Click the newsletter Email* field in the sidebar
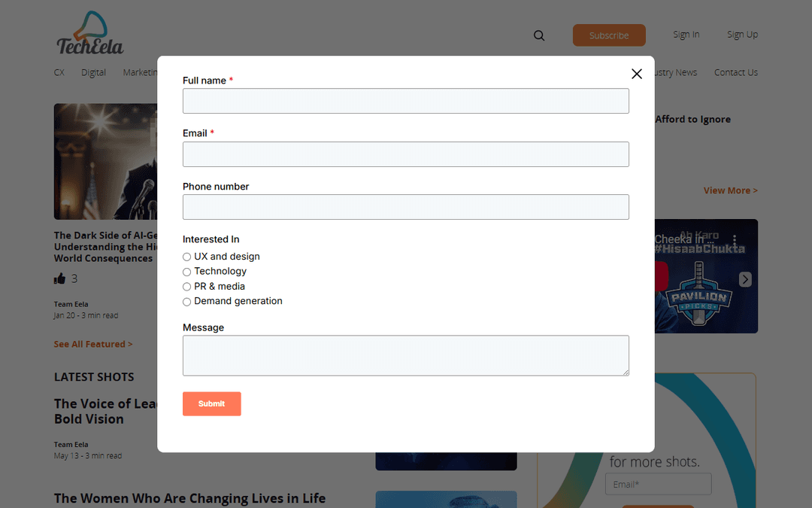Screen dimensions: 812x508 [x=658, y=484]
